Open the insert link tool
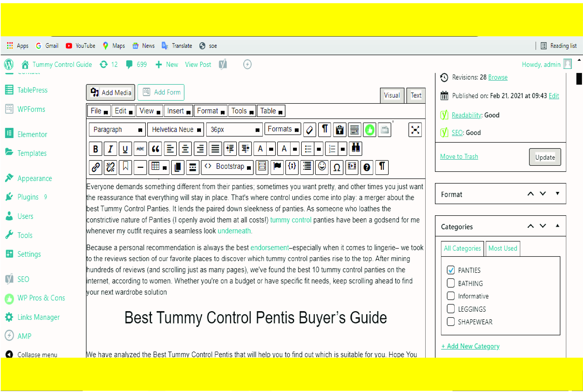583x392 pixels. [x=95, y=167]
